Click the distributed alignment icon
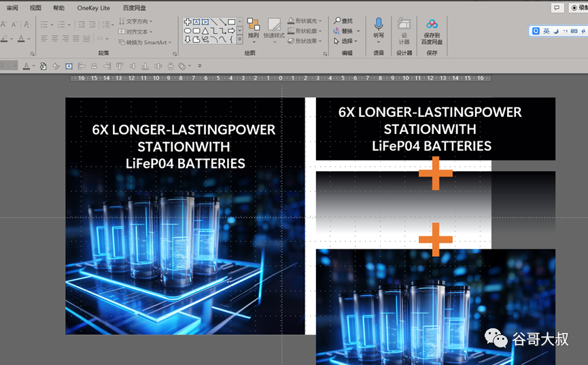This screenshot has height=365, width=588. click(x=86, y=38)
